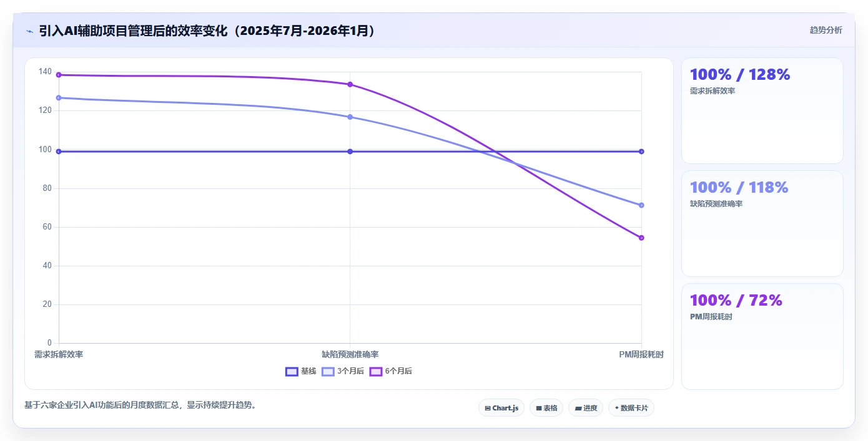
Task: Click the chart title text
Action: click(209, 31)
